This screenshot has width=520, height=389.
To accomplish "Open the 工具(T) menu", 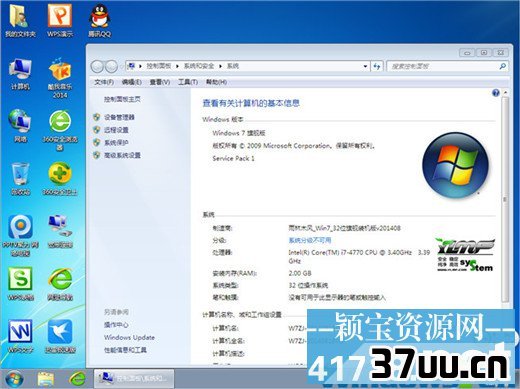I will (188, 82).
